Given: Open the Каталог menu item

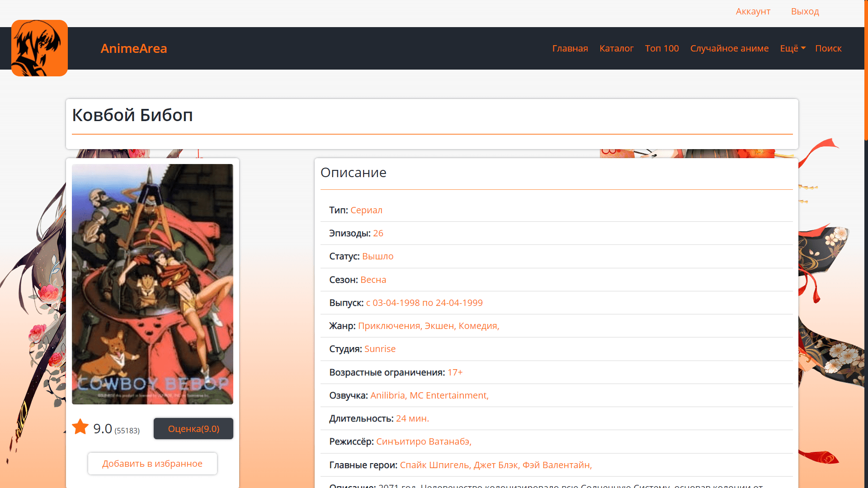Looking at the screenshot, I should click(x=616, y=48).
